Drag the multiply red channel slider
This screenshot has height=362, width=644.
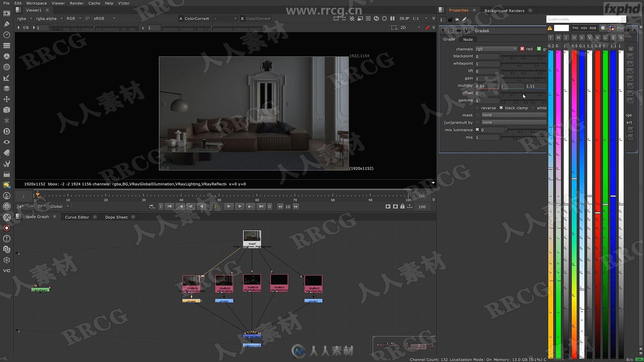tap(487, 86)
